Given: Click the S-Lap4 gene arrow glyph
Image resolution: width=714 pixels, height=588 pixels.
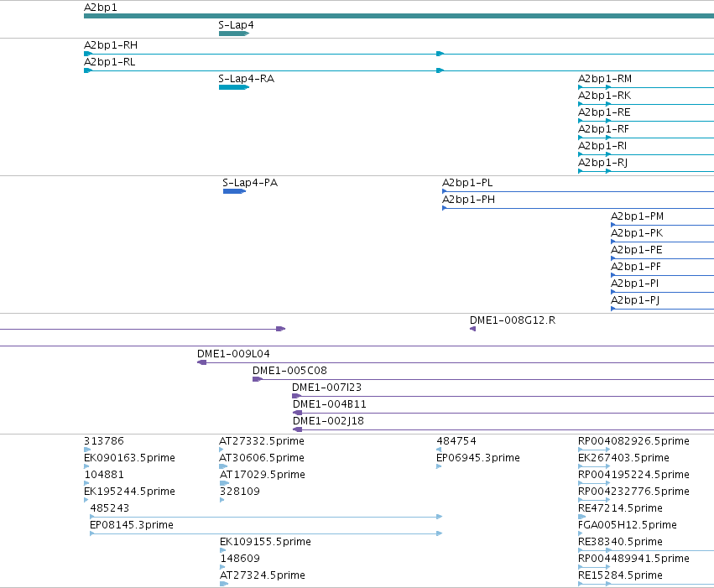Looking at the screenshot, I should 234,34.
